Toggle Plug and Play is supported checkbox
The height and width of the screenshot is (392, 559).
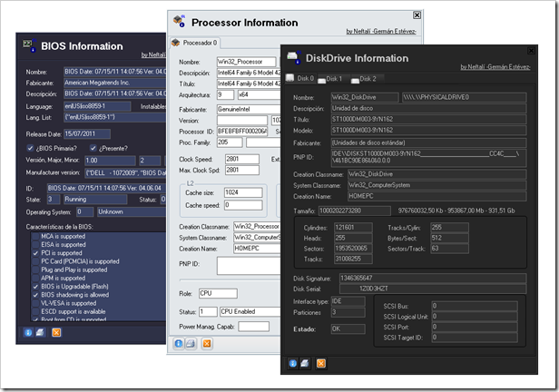(35, 269)
